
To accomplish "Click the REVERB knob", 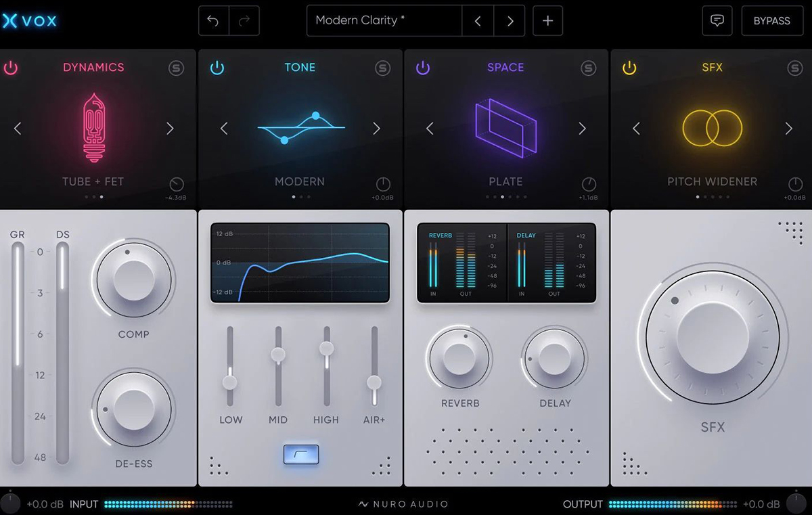I will point(459,359).
